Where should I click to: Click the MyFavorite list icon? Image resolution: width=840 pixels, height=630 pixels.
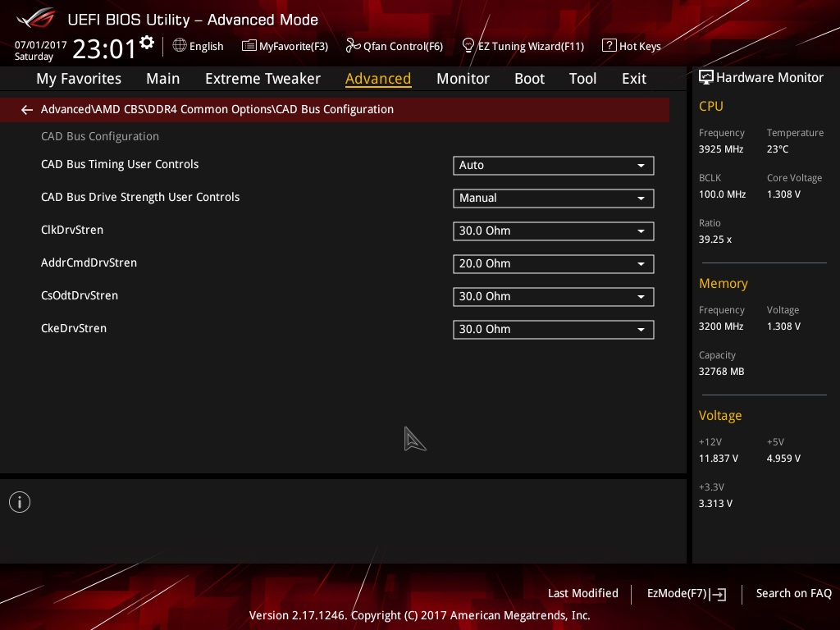click(249, 46)
